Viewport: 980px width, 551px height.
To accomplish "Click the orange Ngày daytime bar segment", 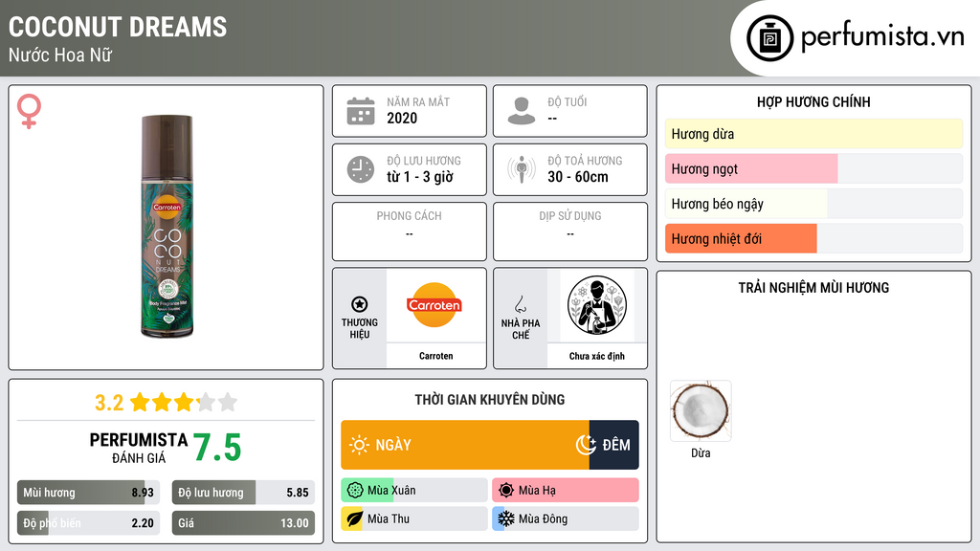I will pyautogui.click(x=464, y=445).
